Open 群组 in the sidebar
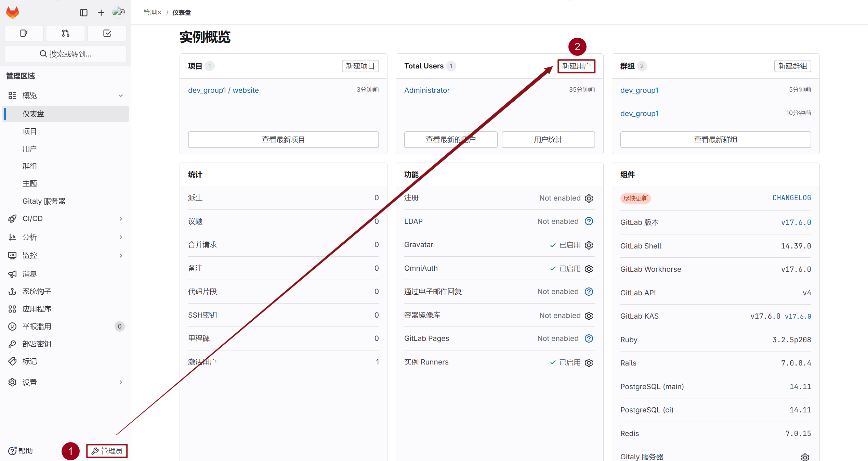868x461 pixels. [x=65, y=166]
